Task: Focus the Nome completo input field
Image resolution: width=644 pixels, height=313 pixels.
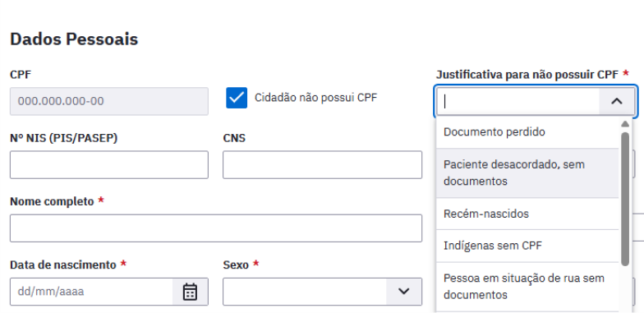Action: (x=215, y=228)
